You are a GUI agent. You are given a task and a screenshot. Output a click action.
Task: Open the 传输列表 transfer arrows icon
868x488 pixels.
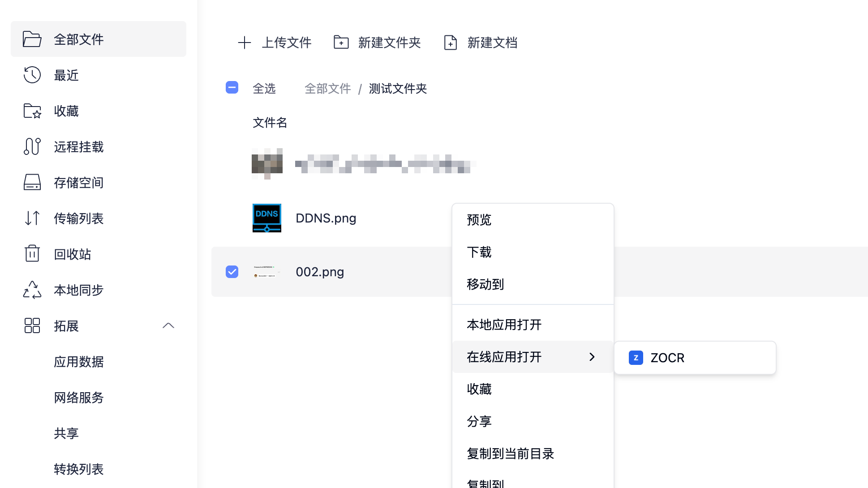pyautogui.click(x=32, y=218)
